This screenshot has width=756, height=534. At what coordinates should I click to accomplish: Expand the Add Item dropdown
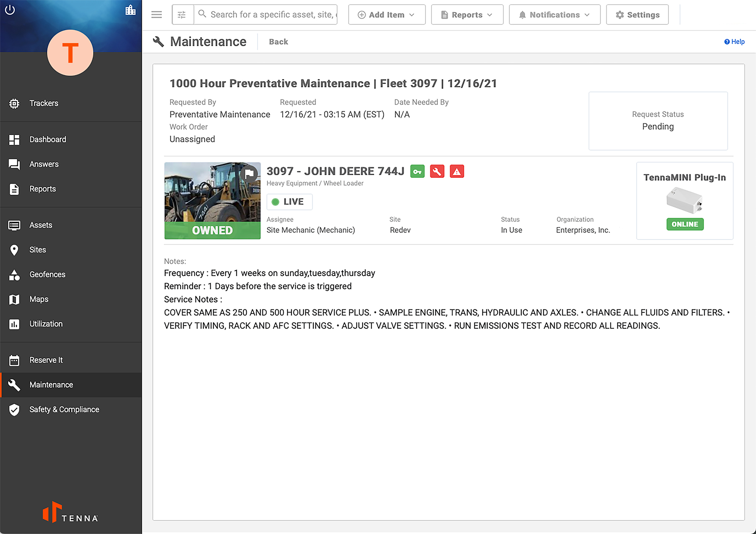point(386,15)
